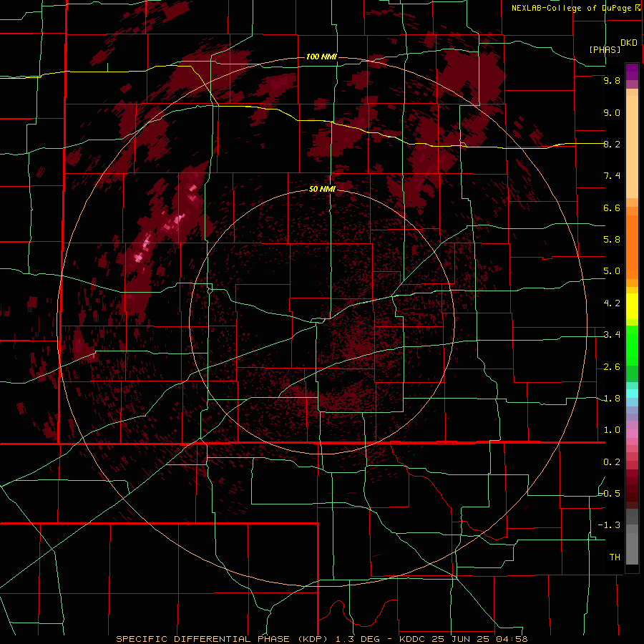Image resolution: width=644 pixels, height=644 pixels.
Task: Click the 100 NMI range ring label
Action: (321, 57)
